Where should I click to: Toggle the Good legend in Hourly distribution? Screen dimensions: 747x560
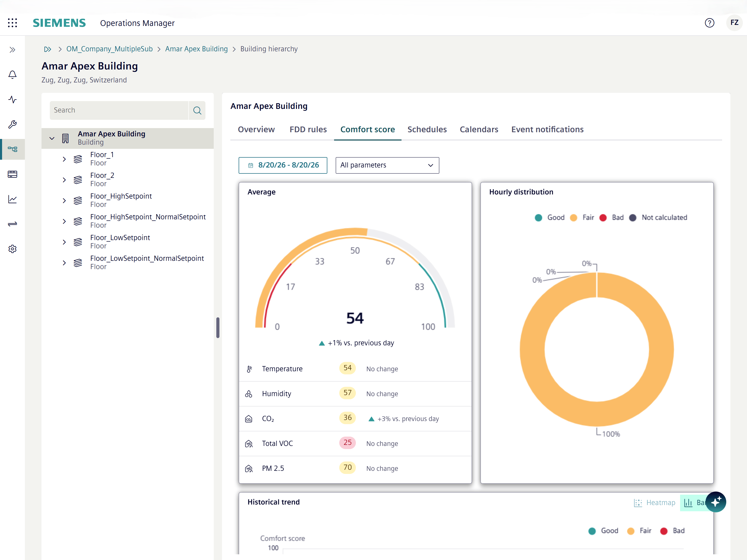(x=550, y=218)
